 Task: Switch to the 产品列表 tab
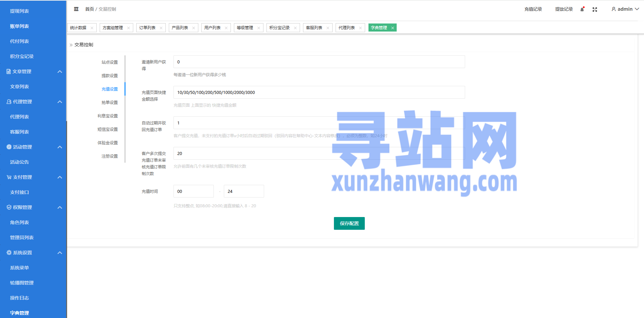[180, 28]
